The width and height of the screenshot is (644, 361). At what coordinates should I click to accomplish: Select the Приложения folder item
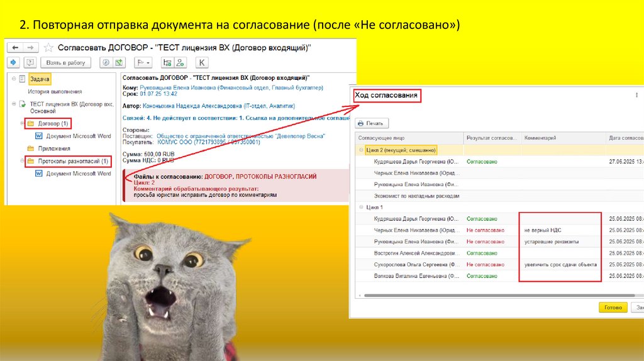pyautogui.click(x=54, y=148)
